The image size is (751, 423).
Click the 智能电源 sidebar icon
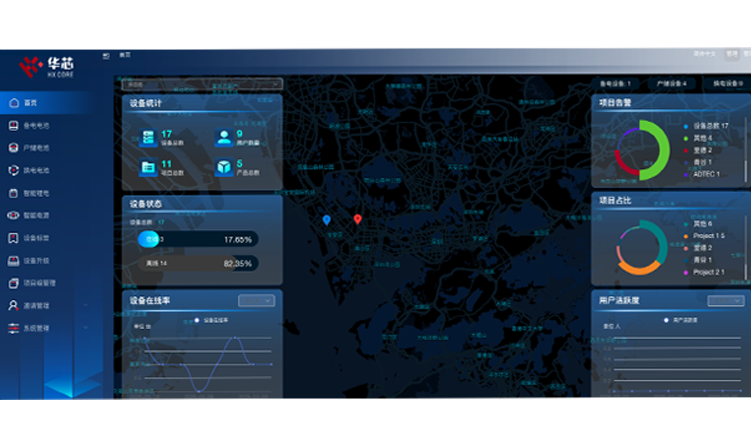[x=13, y=215]
